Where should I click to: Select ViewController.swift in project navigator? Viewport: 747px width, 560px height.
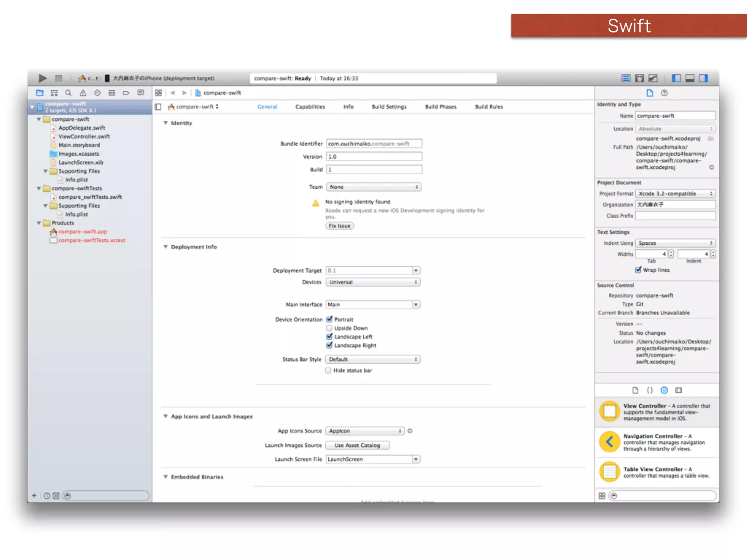[x=84, y=136]
